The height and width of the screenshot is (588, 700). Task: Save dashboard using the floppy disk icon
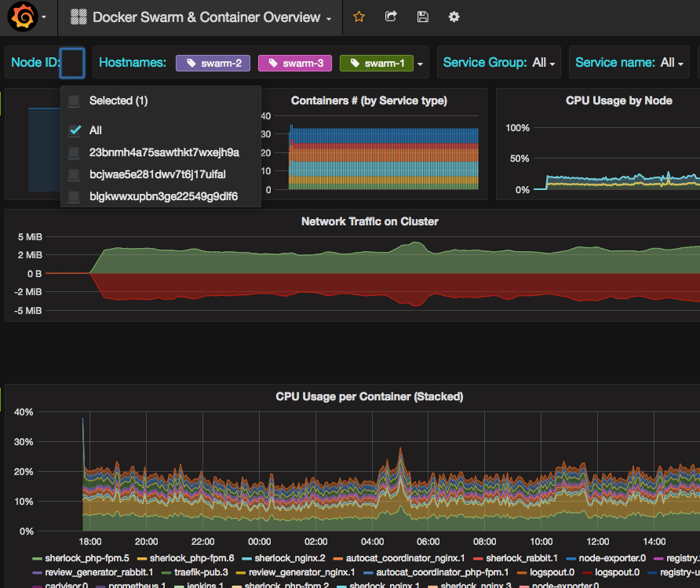pos(423,17)
